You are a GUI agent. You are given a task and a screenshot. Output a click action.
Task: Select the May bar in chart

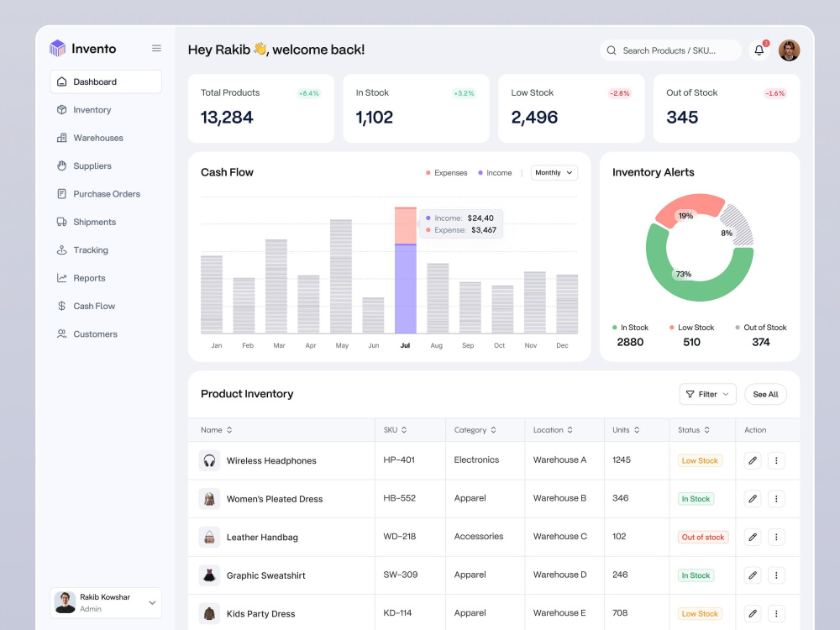tap(341, 276)
